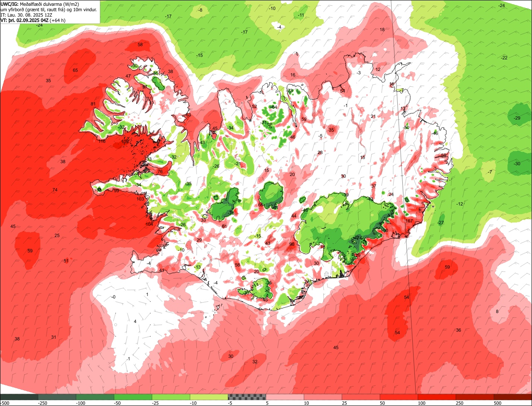Click the map value '52' on the north coast

(254, 106)
